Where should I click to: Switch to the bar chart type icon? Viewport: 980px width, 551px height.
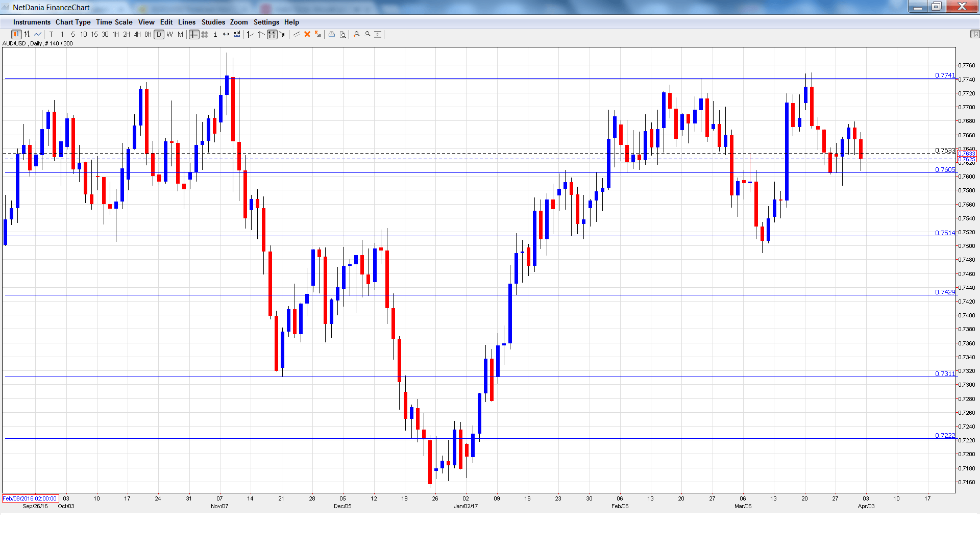[27, 34]
